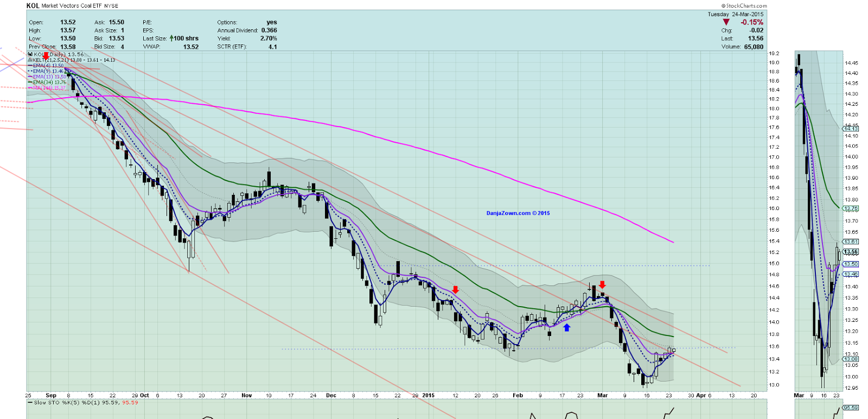
Task: Click the 13.76 price tag on zoom panel
Action: 851,208
